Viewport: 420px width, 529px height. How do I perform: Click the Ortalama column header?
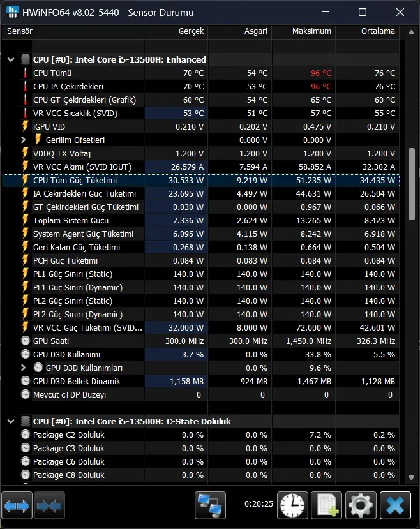[368, 31]
